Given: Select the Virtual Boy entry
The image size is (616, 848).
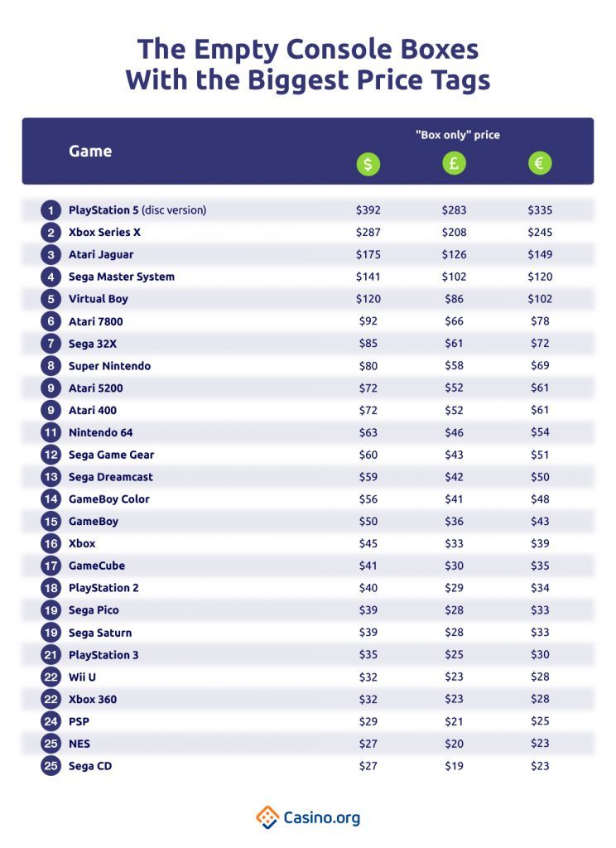Looking at the screenshot, I should click(x=99, y=299).
